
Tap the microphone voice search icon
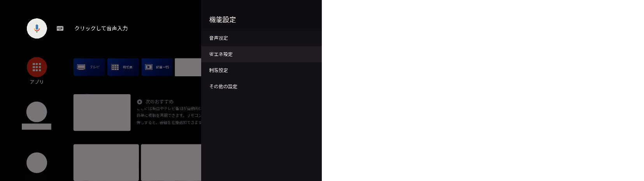point(37,28)
